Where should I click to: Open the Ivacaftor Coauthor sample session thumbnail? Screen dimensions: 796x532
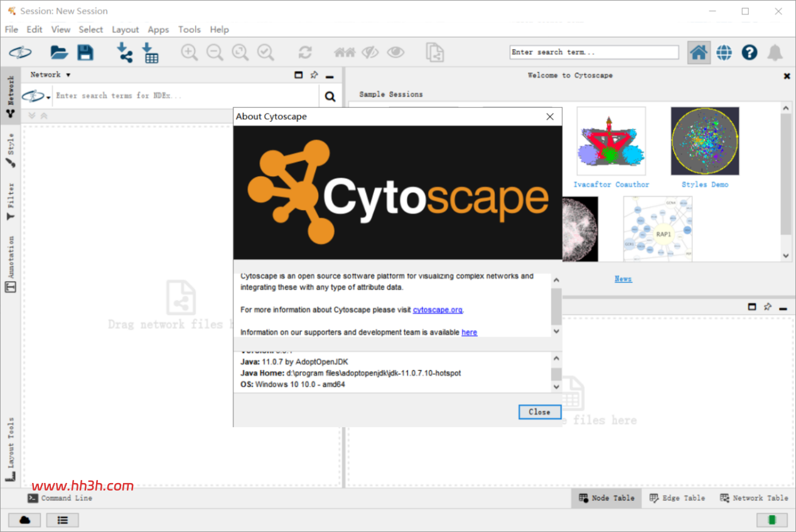point(611,141)
